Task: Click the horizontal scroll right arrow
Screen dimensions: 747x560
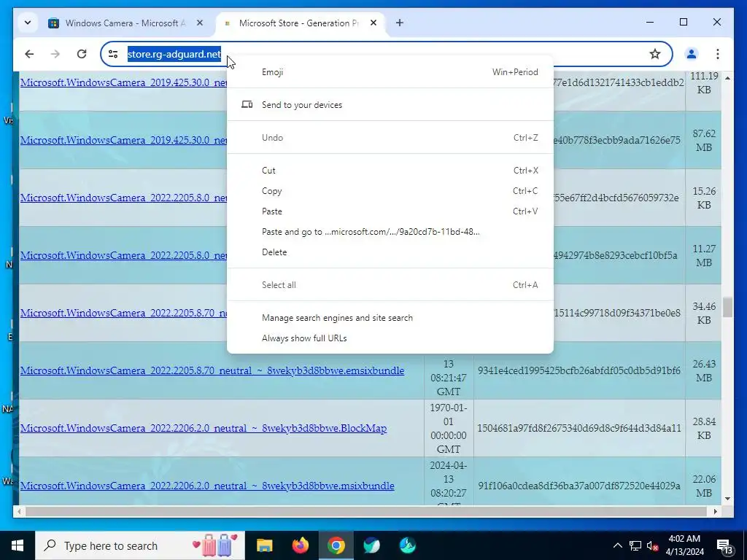Action: [x=715, y=511]
